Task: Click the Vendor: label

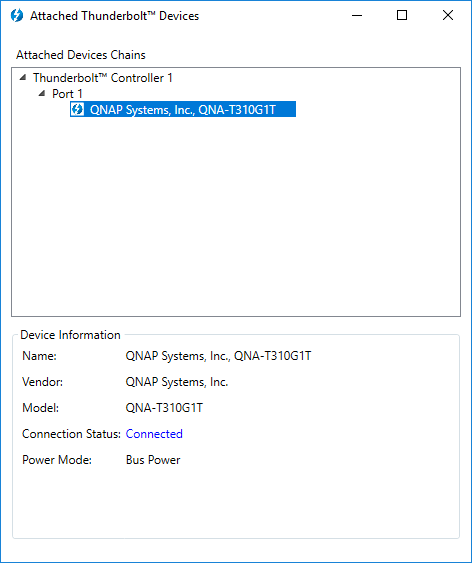Action: point(42,382)
